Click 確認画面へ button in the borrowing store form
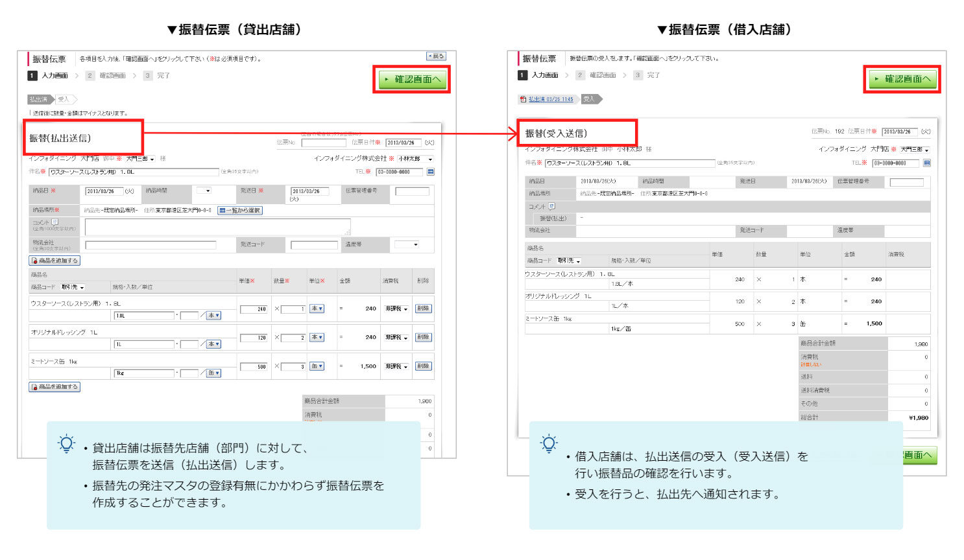The width and height of the screenshot is (964, 560). (x=902, y=79)
